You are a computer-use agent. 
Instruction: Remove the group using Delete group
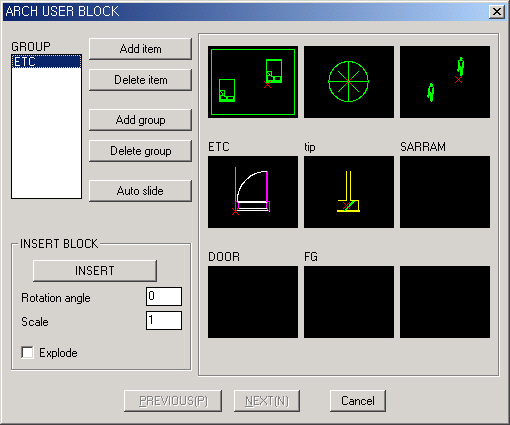point(140,151)
